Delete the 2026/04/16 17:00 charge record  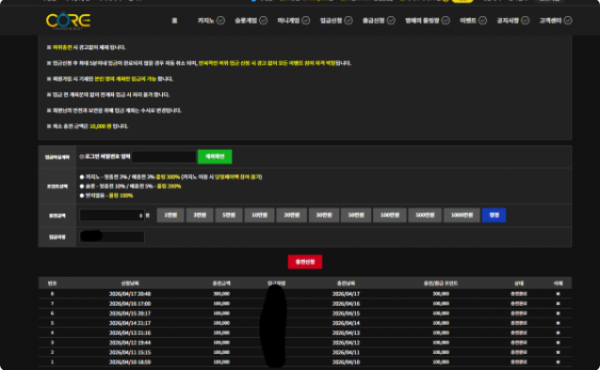coord(558,303)
